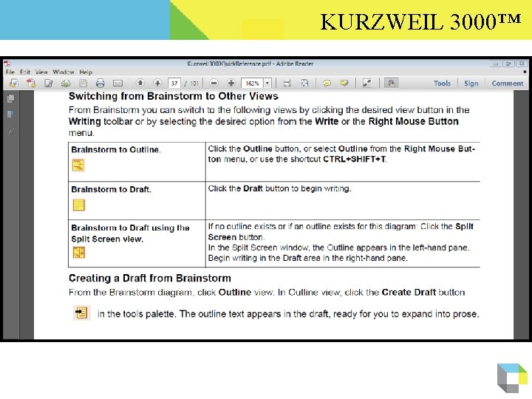Click the zoom value field showing 162%
The width and height of the screenshot is (532, 399).
point(253,83)
